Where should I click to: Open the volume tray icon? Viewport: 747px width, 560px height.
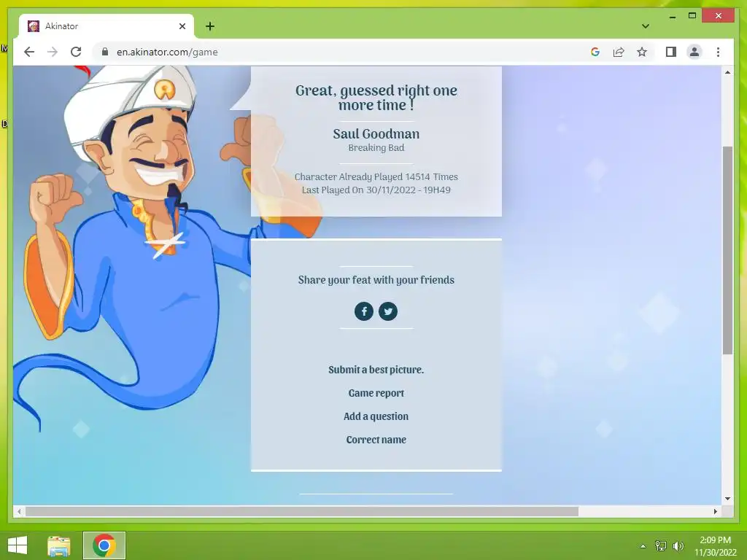point(678,545)
